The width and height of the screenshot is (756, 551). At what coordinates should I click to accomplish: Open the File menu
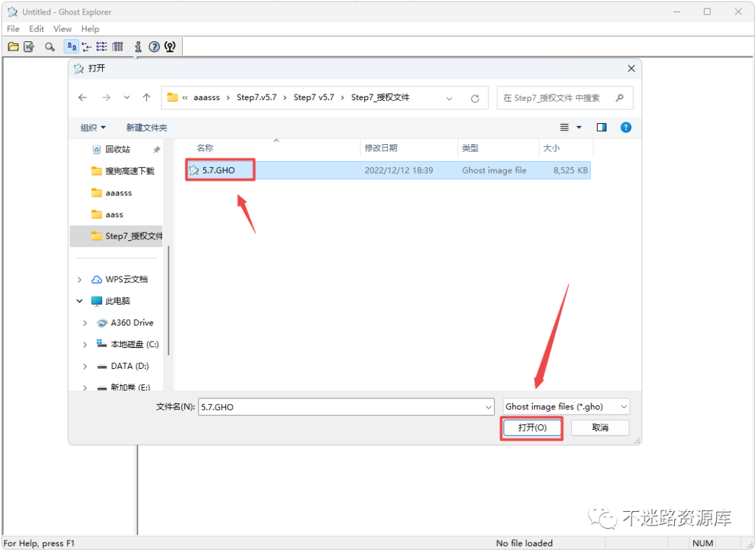click(x=13, y=29)
